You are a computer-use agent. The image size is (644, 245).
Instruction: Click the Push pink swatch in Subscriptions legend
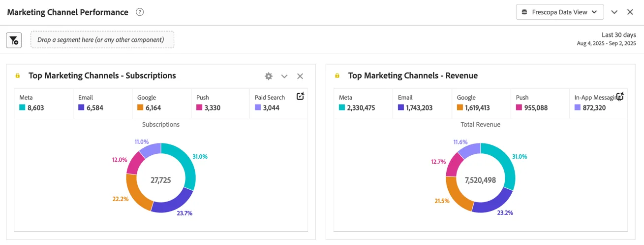[199, 107]
